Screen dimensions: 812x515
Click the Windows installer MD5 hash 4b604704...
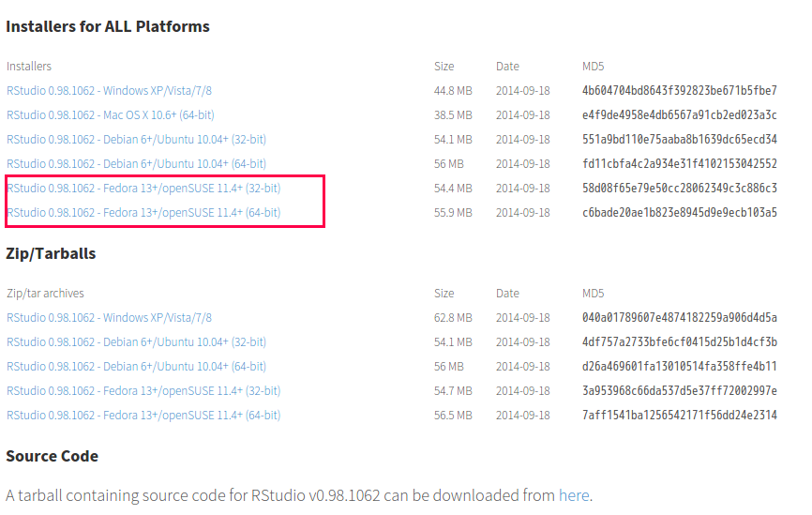(x=680, y=91)
